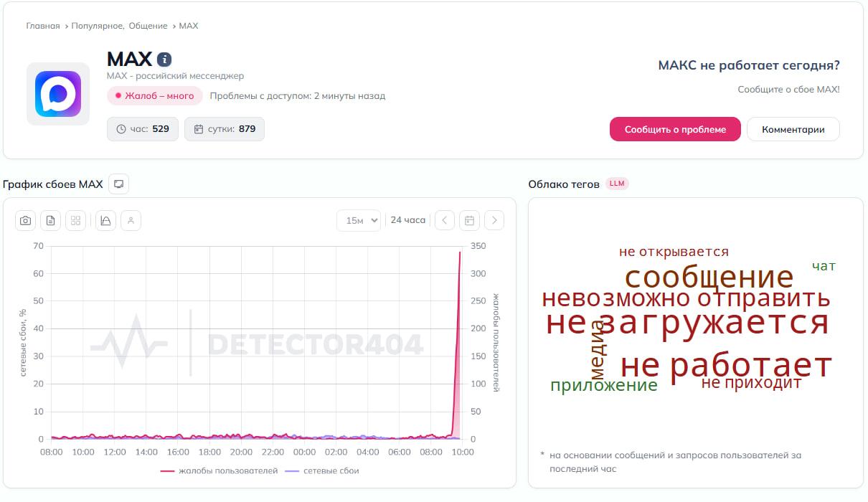Click Проблемы с доступом: 2 минуты назад
The height and width of the screenshot is (502, 868).
pyautogui.click(x=298, y=95)
